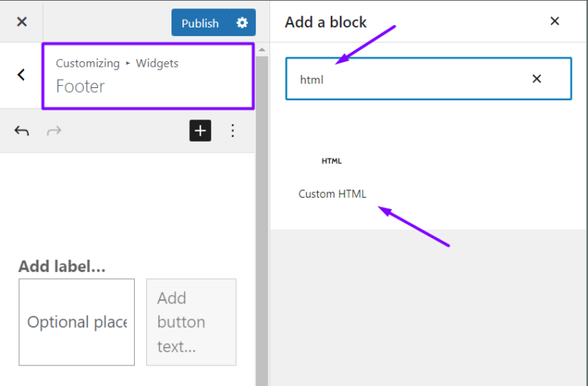Open publish settings gear icon

[x=242, y=23]
